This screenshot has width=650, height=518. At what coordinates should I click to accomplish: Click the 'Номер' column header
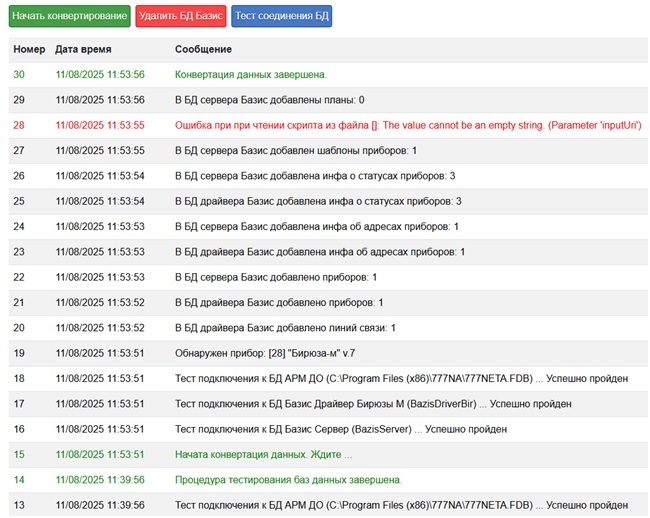(x=30, y=49)
